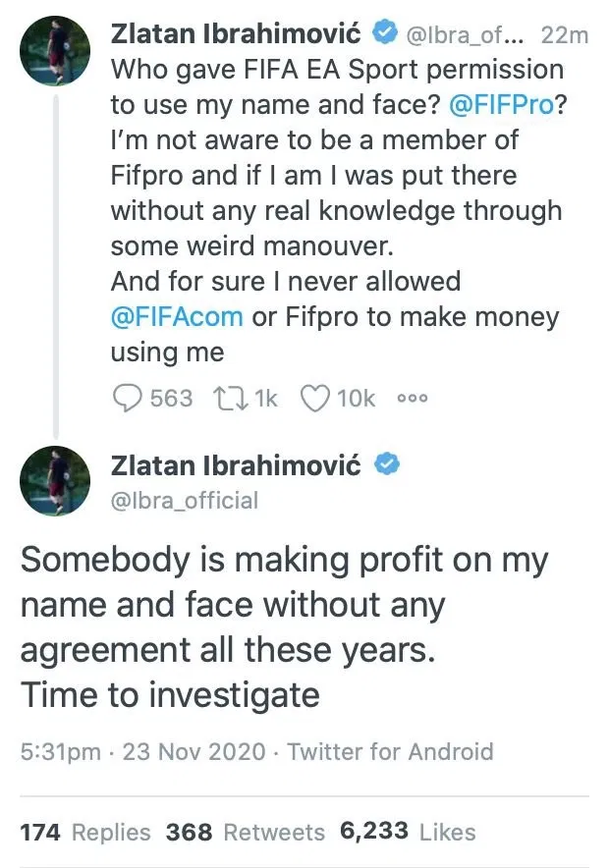609x868 pixels.
Task: Open the second Zlatan Ibrahimović display name
Action: (x=236, y=465)
